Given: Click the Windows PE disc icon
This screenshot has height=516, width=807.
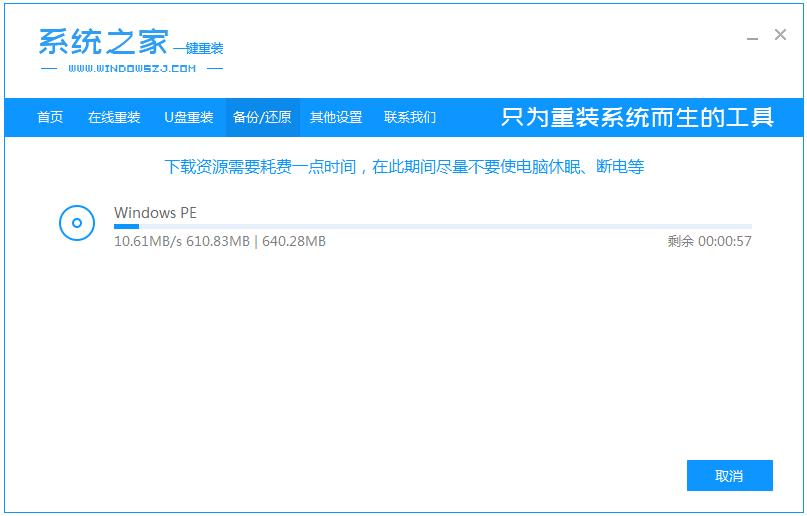Looking at the screenshot, I should point(77,223).
